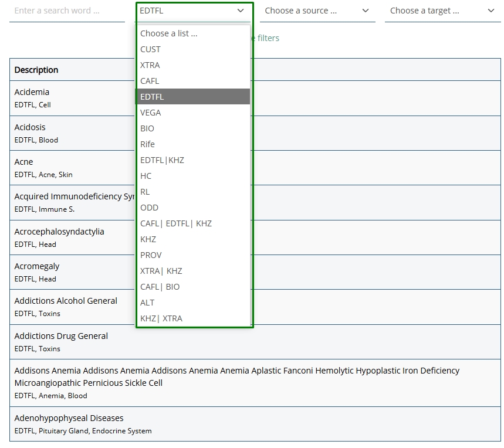Reset with 'Choose a list ...' option
This screenshot has width=504, height=448.
click(x=169, y=33)
